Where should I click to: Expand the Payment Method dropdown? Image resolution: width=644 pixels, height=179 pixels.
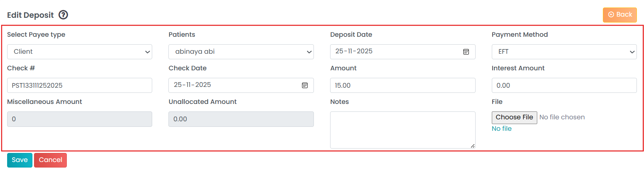coord(564,52)
